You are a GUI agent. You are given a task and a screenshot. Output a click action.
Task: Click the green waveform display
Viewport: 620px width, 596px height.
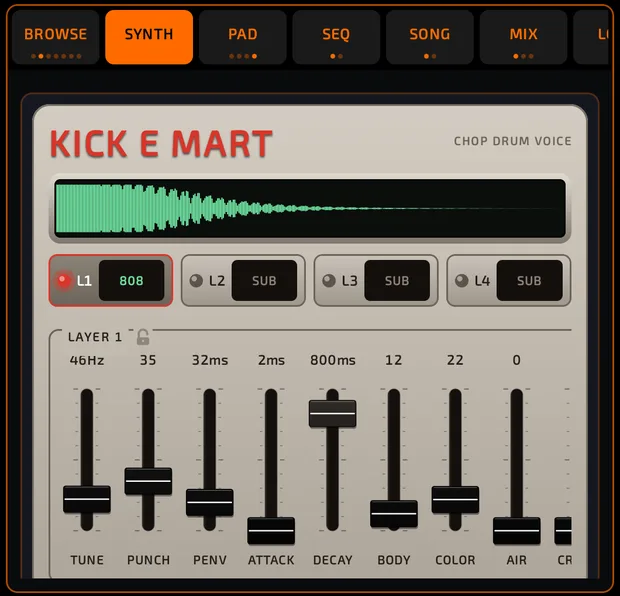pos(310,208)
